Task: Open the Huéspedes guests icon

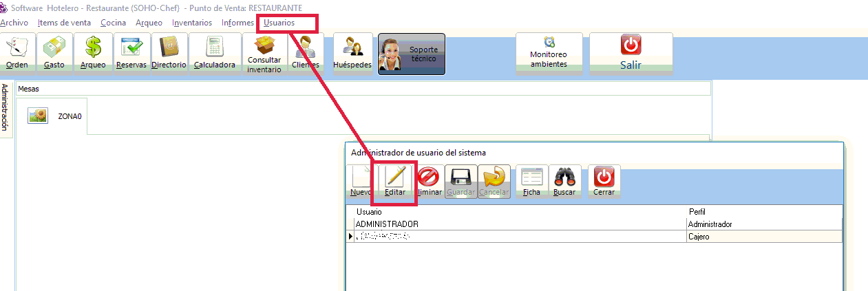Action: click(x=352, y=54)
